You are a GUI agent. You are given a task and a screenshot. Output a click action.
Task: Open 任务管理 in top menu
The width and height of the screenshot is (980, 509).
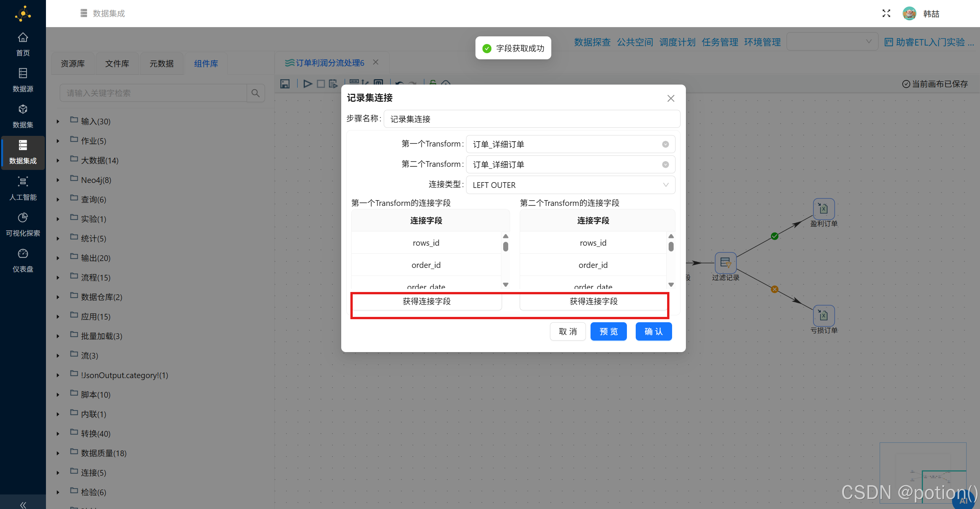point(720,42)
